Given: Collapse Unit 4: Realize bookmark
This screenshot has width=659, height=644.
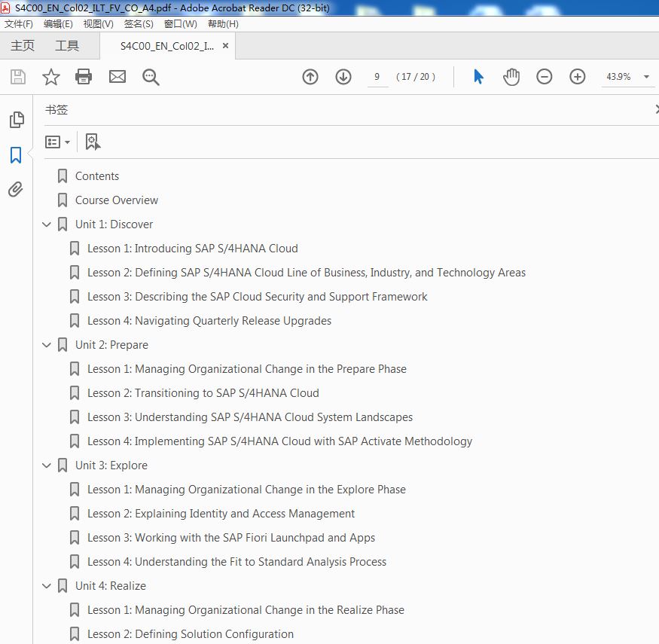Looking at the screenshot, I should [47, 586].
